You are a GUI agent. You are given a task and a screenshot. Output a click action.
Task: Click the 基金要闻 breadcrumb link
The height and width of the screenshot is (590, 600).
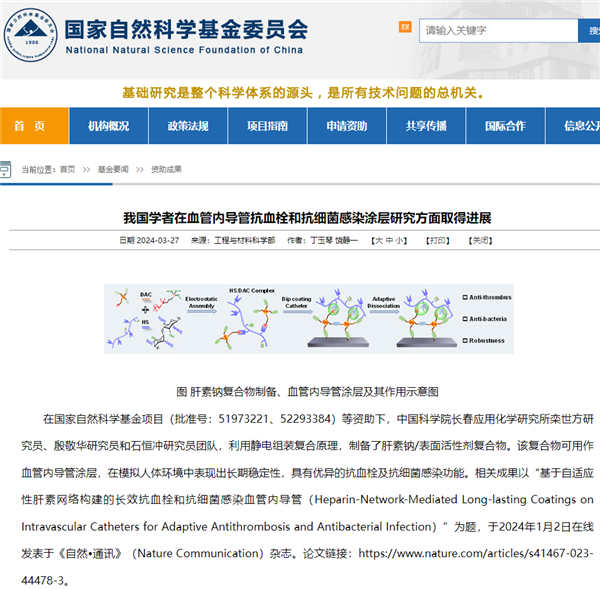[113, 170]
